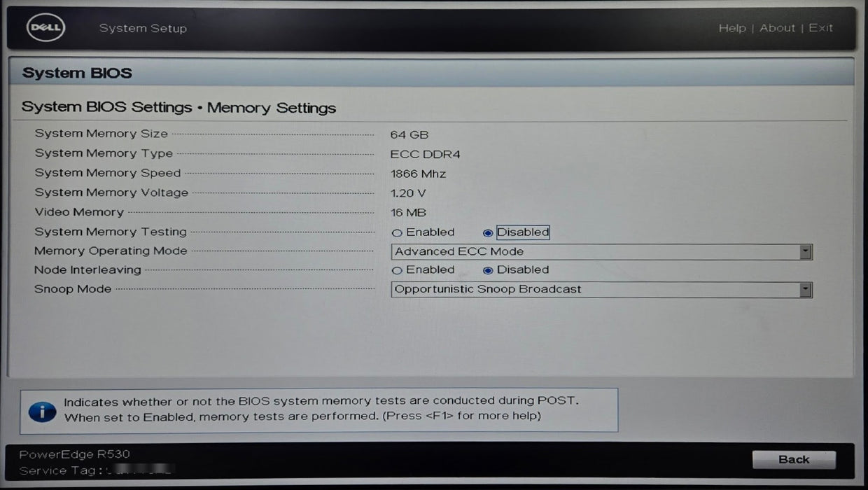Viewport: 868px width, 490px height.
Task: Click the help description text box
Action: pos(319,410)
